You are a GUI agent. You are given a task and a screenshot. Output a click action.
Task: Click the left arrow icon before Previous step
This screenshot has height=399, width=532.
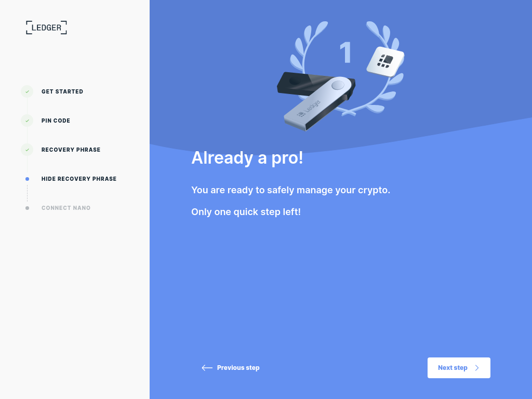point(207,368)
